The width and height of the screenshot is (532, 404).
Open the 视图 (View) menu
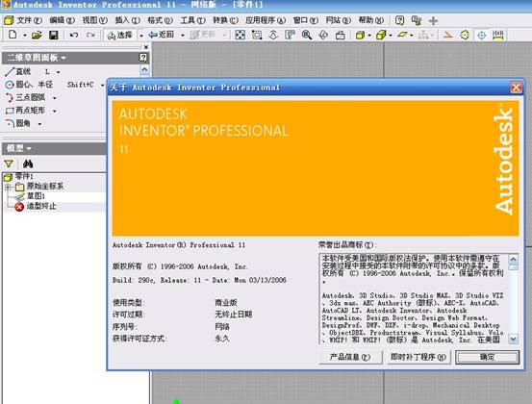click(94, 20)
